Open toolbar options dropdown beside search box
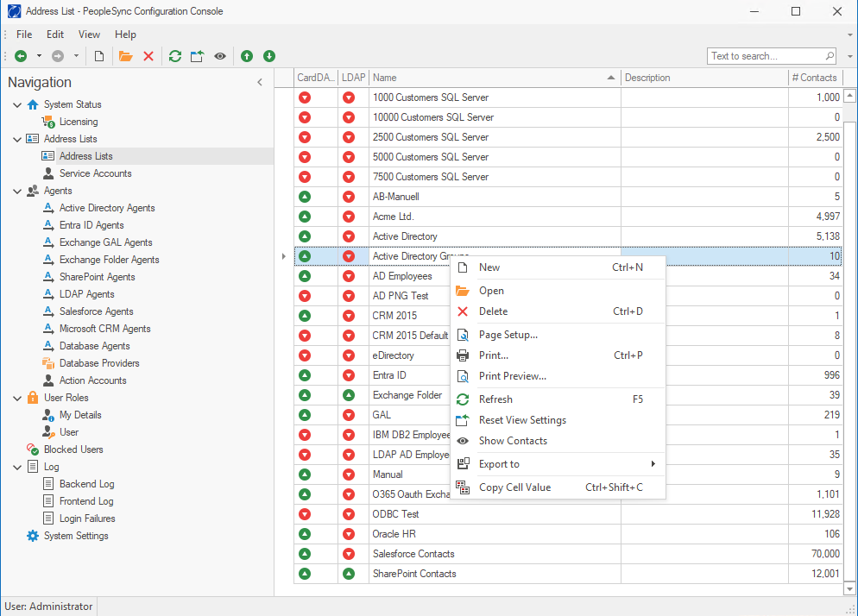858x616 pixels. coord(849,56)
